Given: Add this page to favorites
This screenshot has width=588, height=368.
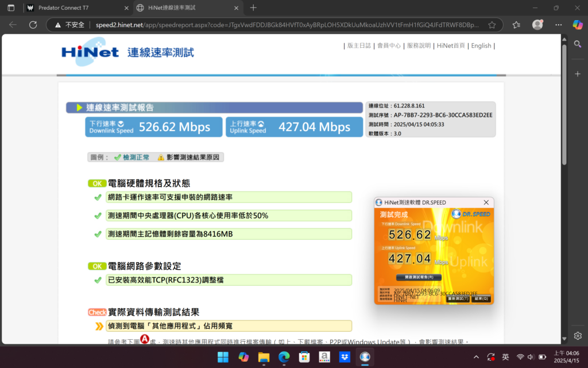Looking at the screenshot, I should click(x=492, y=25).
